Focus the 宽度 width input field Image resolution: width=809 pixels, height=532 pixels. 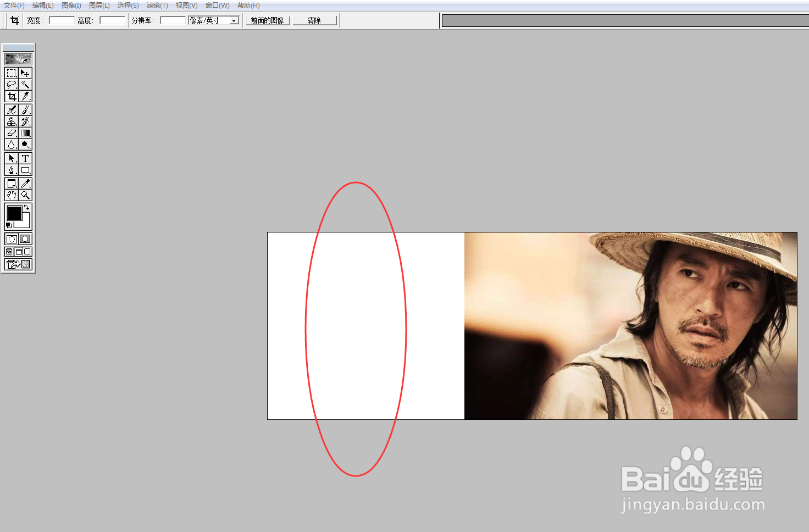pos(62,20)
